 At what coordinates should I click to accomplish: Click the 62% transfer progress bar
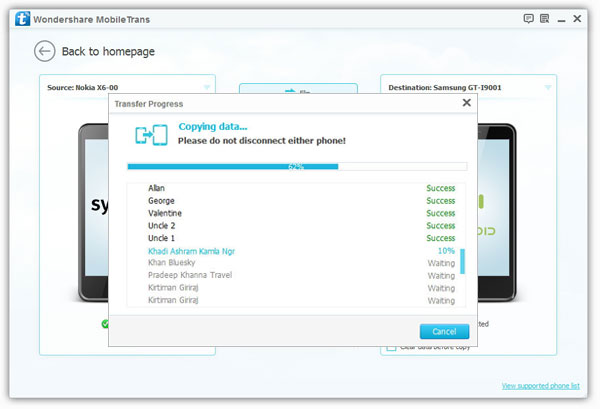coord(297,166)
